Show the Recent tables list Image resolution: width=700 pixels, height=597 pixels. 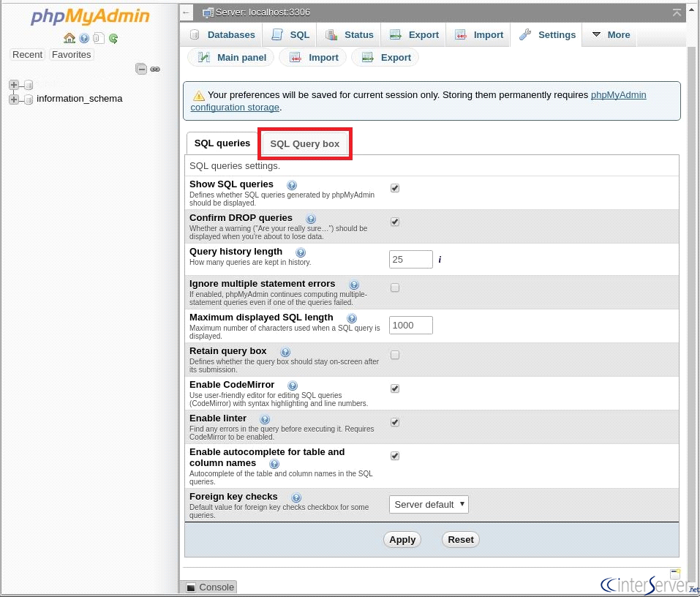[27, 54]
